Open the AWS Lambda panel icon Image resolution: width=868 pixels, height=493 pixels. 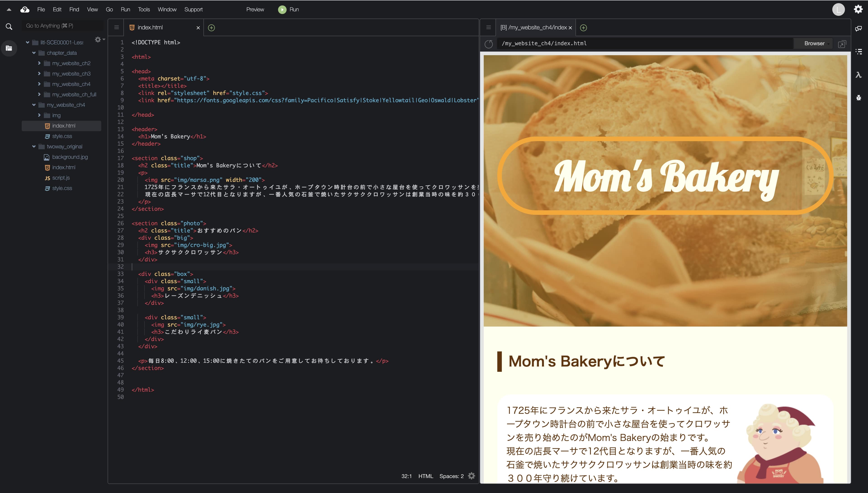[x=858, y=75]
